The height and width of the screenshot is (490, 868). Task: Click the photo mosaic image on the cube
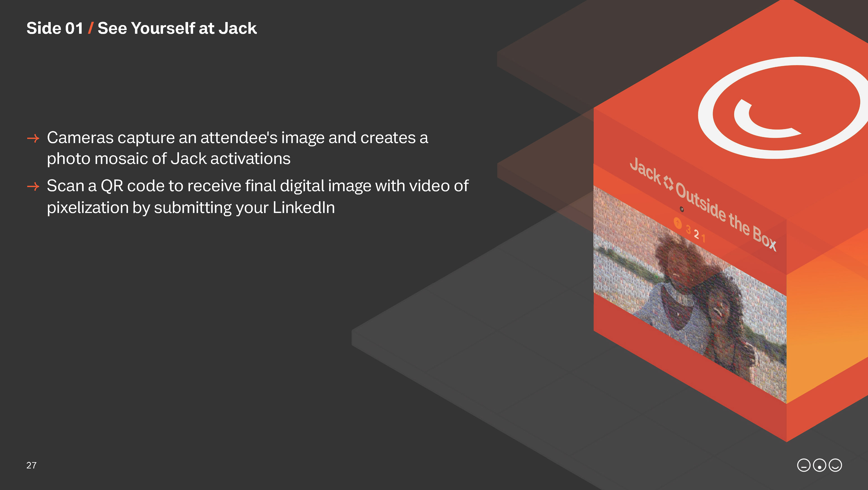690,294
